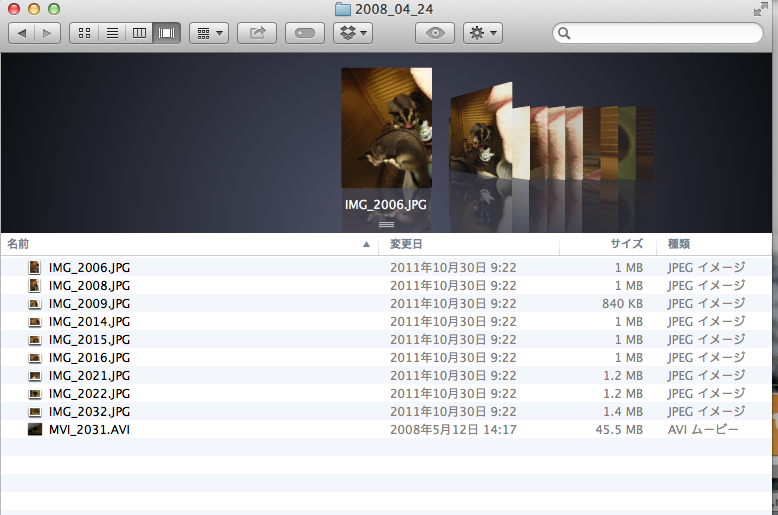
Task: Select the IMG_2014.JPG file row
Action: 386,322
